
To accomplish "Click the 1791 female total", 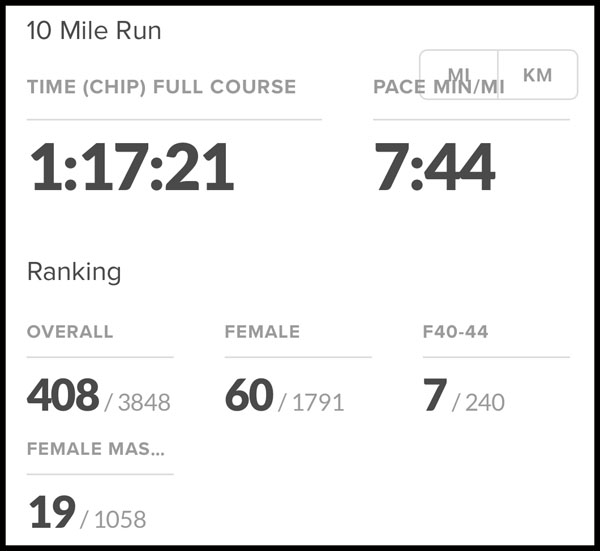I will 318,403.
